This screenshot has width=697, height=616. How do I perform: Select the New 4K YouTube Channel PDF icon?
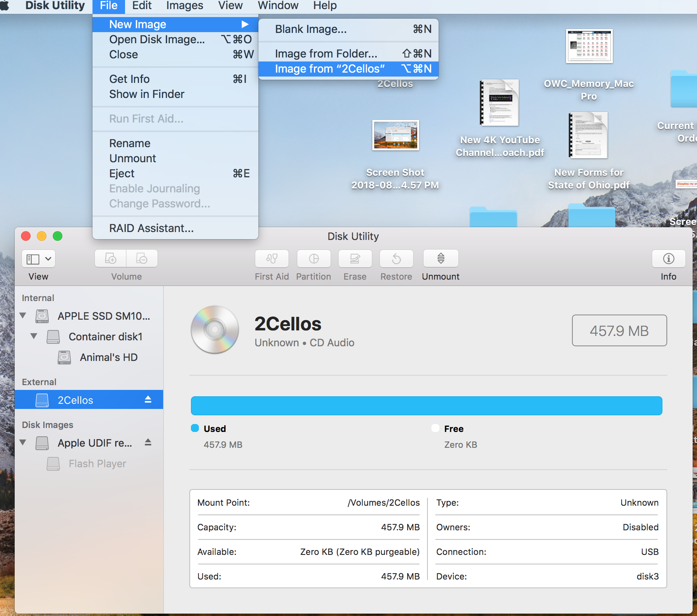pos(500,102)
